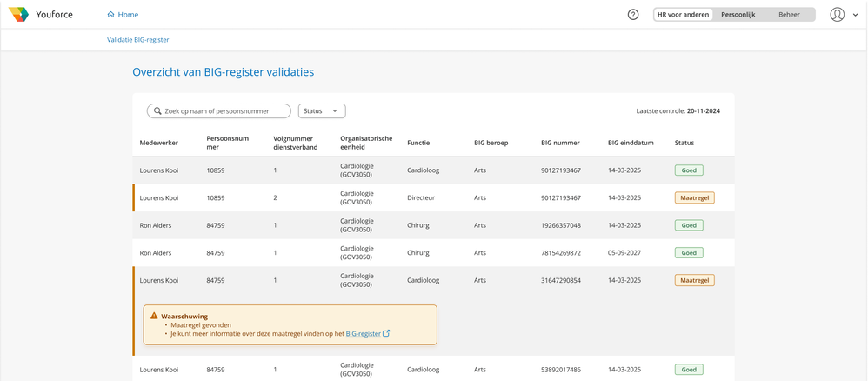The height and width of the screenshot is (381, 868).
Task: Sort by the BIG einddatum column header
Action: coord(631,143)
